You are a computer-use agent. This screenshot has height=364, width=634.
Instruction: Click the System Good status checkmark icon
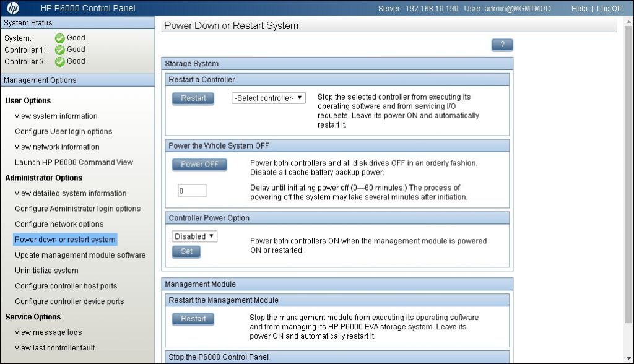coord(60,38)
